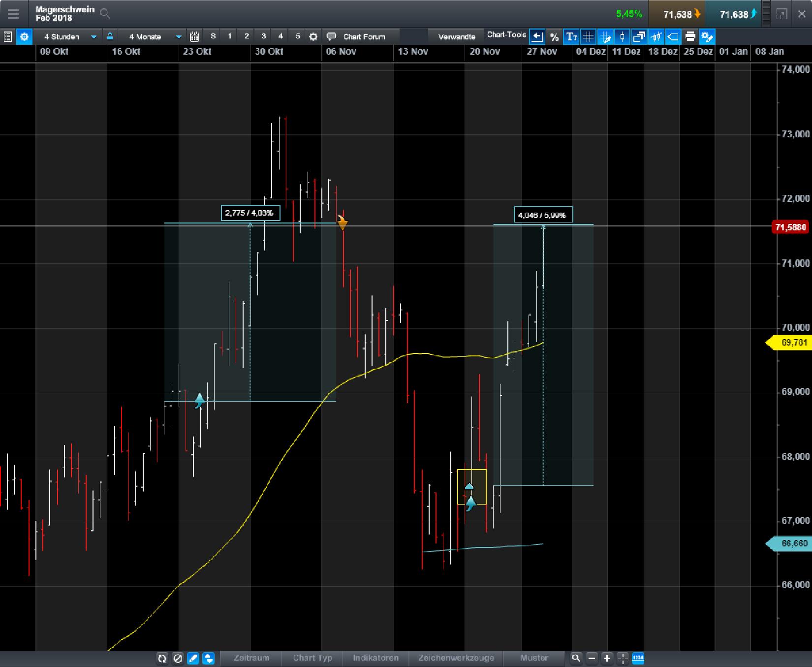Open the percentage scale icon

[554, 36]
